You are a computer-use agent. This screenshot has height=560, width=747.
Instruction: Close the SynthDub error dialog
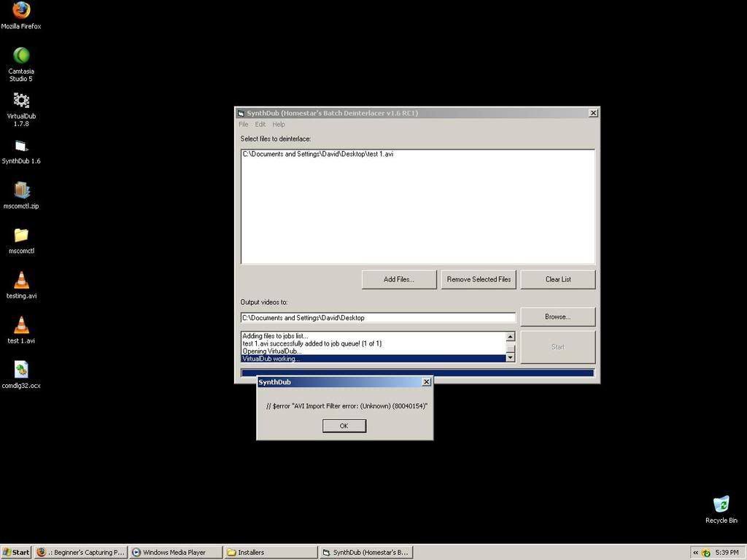click(x=426, y=382)
